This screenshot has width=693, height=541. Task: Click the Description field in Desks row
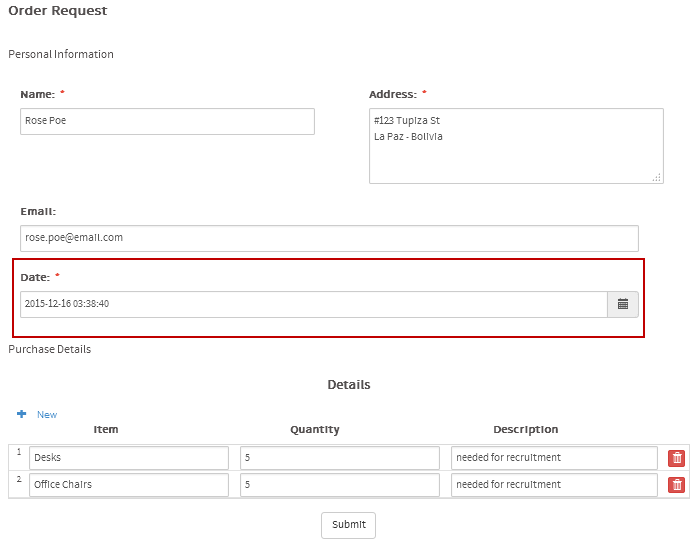(554, 458)
